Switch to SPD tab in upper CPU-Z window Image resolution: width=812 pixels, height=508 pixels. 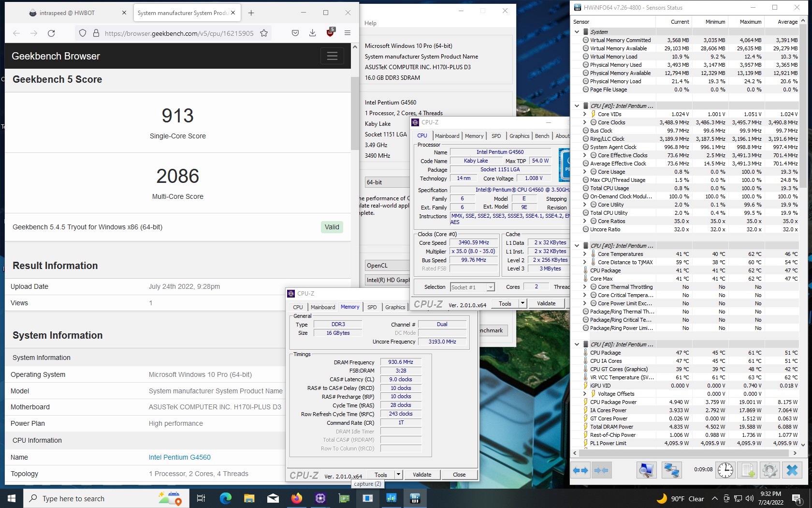point(496,136)
